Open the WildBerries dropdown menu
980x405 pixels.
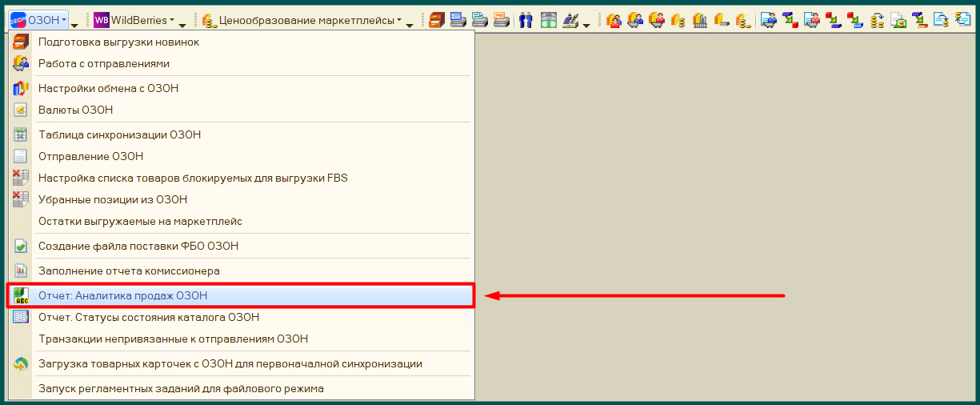(x=134, y=20)
